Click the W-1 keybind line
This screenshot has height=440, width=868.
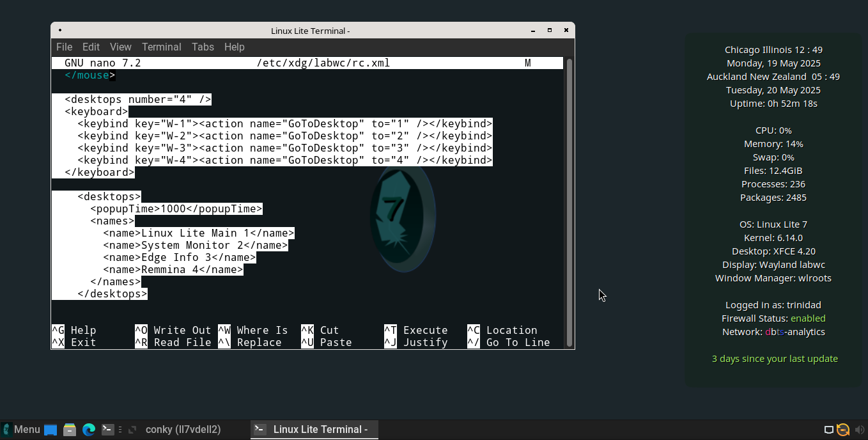(x=285, y=123)
